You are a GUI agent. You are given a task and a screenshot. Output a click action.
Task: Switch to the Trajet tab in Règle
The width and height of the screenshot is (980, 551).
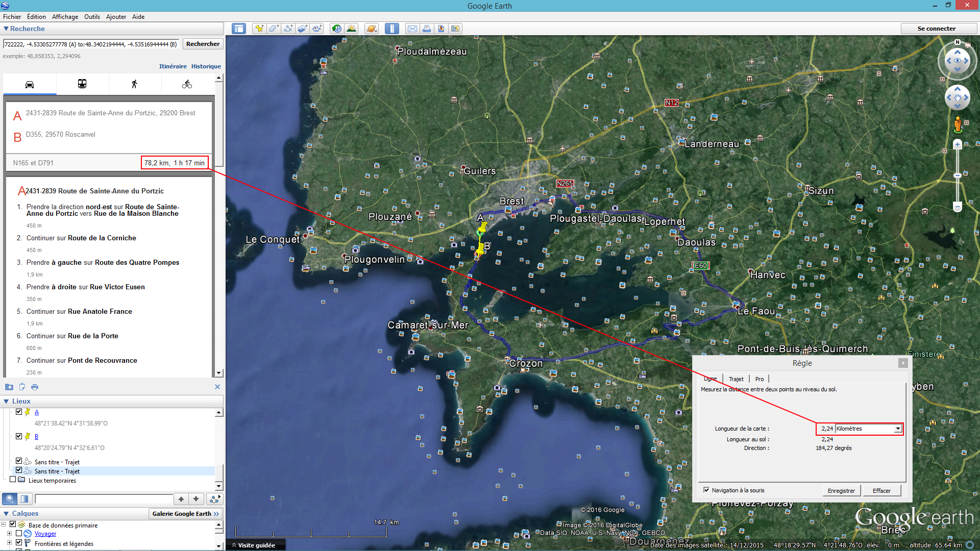[x=736, y=379]
